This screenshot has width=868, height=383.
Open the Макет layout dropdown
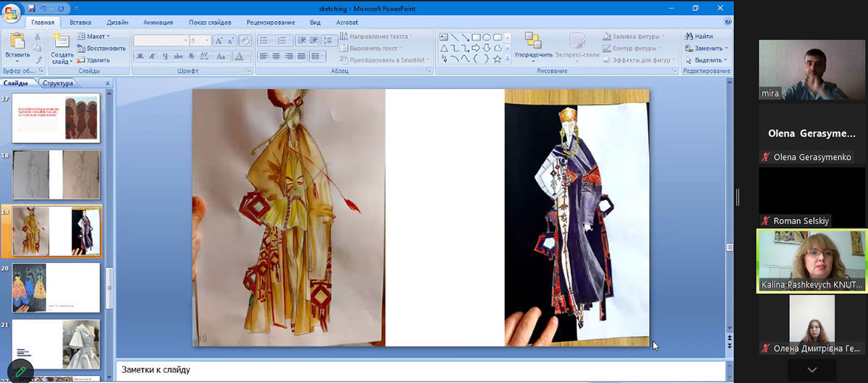[x=94, y=37]
